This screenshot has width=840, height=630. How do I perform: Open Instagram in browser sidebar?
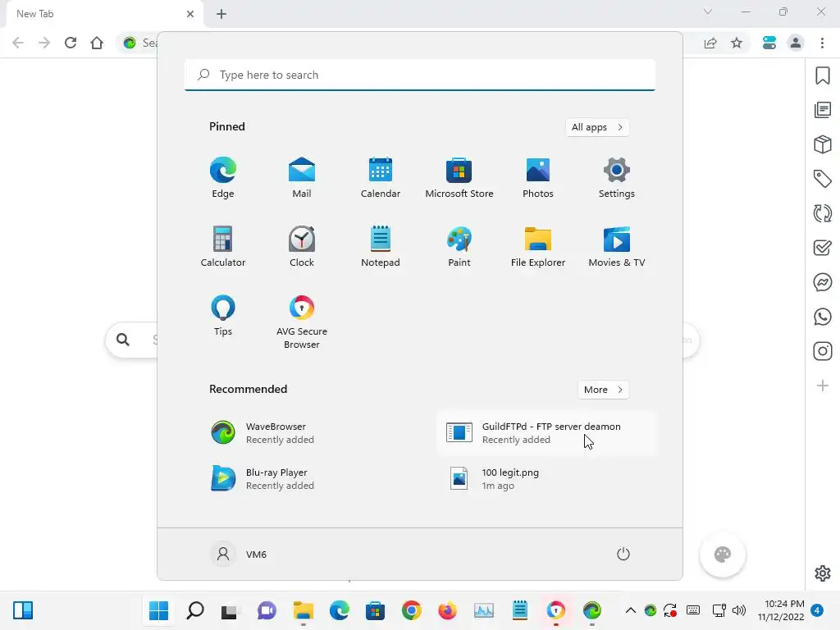[x=822, y=351]
